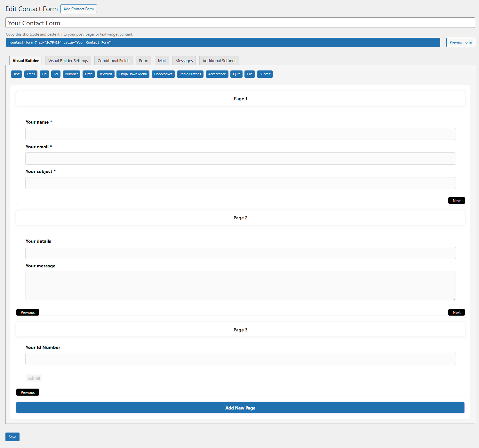Open the Mail tab
This screenshot has height=448, width=479.
click(x=162, y=61)
